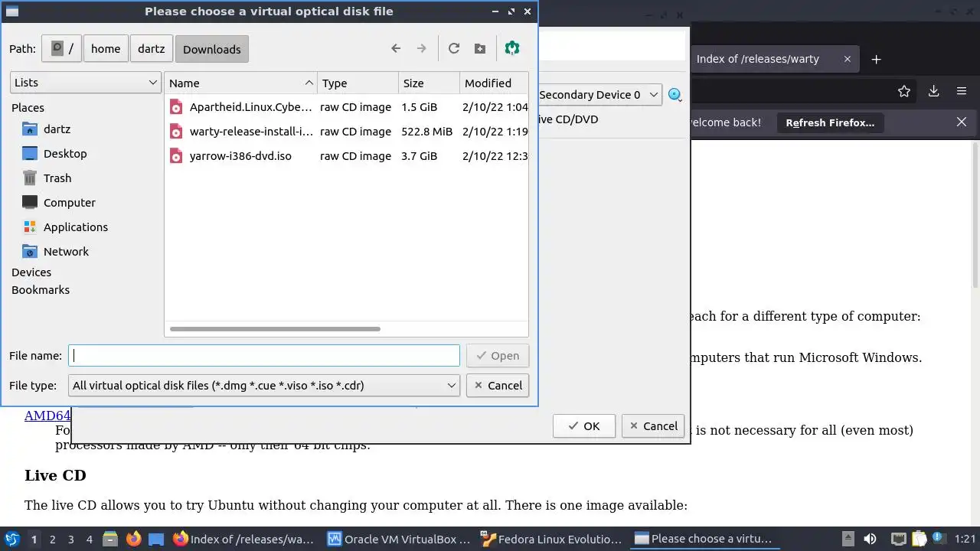Select yarrow-i386-dvd.iso file
The image size is (980, 551).
tap(240, 156)
